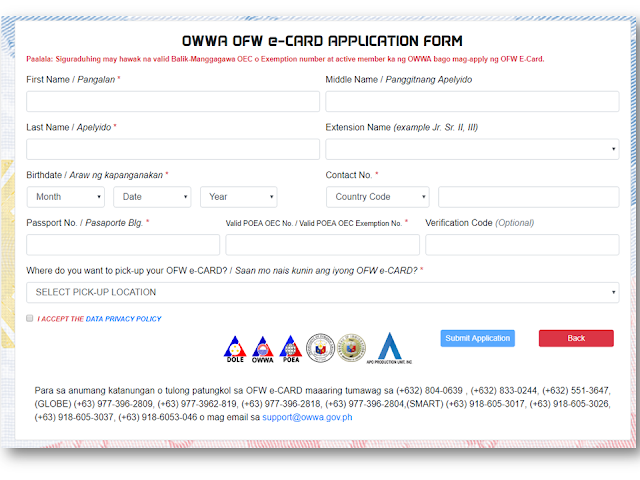This screenshot has height=480, width=640.
Task: Open the Data Privacy Policy link
Action: click(123, 319)
